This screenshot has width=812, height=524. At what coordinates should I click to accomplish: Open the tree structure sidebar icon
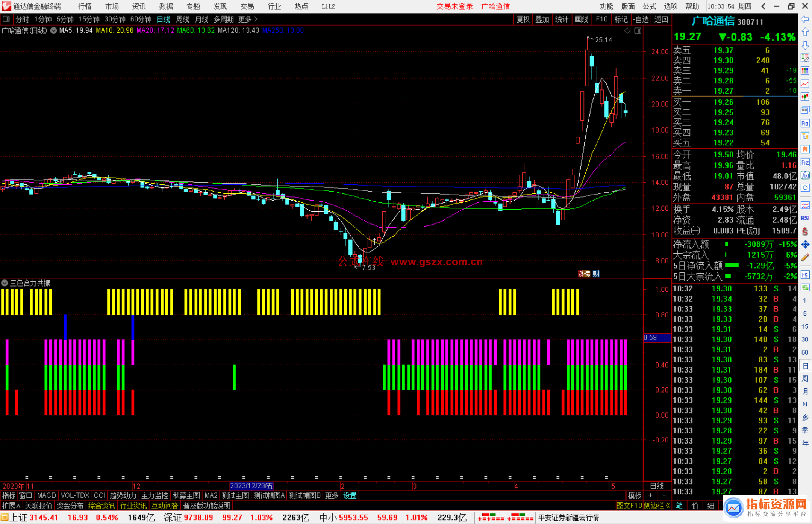805,136
